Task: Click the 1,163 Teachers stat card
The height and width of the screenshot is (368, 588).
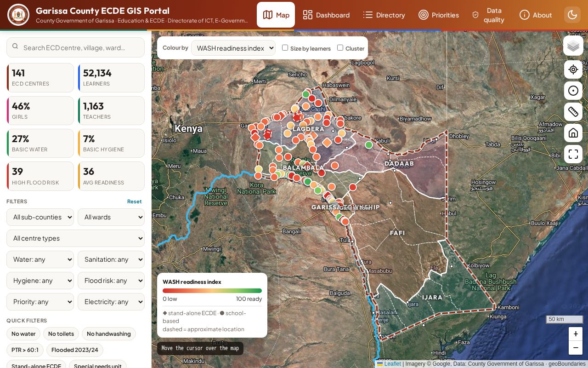Action: click(111, 110)
